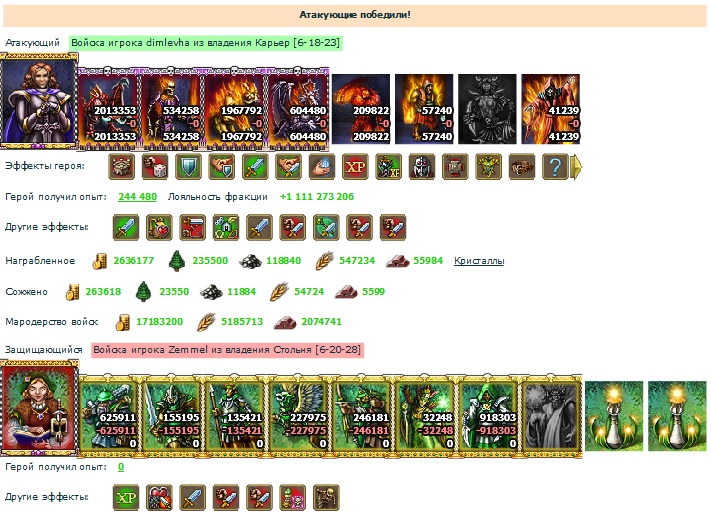Select attacker unit with 41239 troops
711x516 pixels.
point(550,109)
